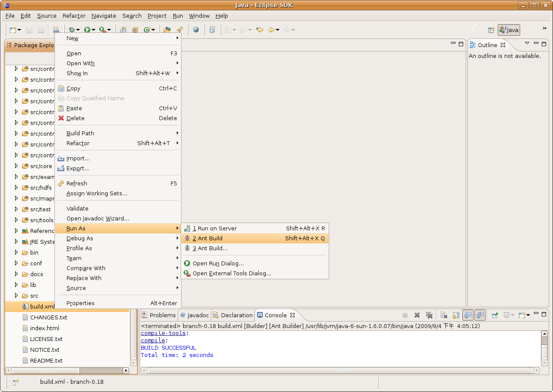Expand the src/core tree node

16,166
